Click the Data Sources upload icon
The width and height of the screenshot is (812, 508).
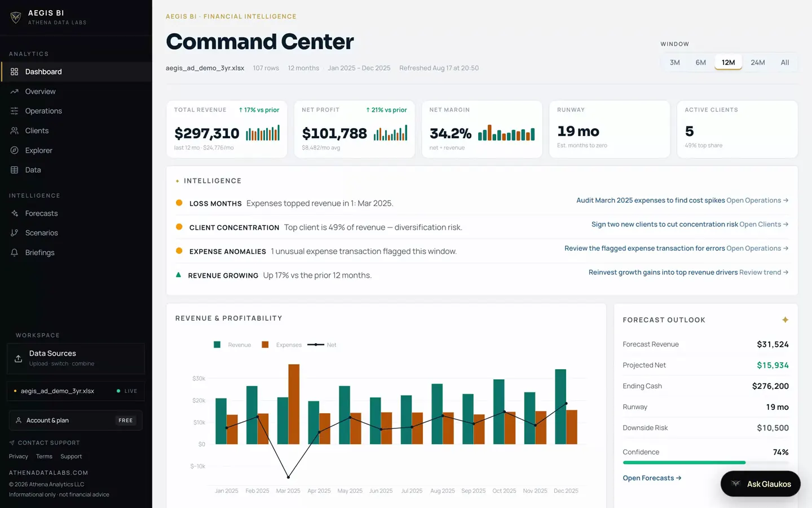click(x=18, y=358)
